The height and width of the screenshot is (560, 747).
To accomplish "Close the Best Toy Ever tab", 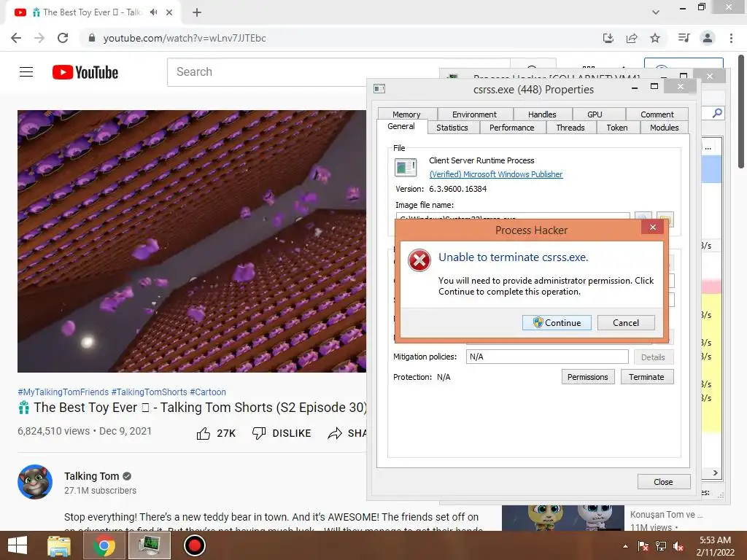I will click(x=169, y=12).
